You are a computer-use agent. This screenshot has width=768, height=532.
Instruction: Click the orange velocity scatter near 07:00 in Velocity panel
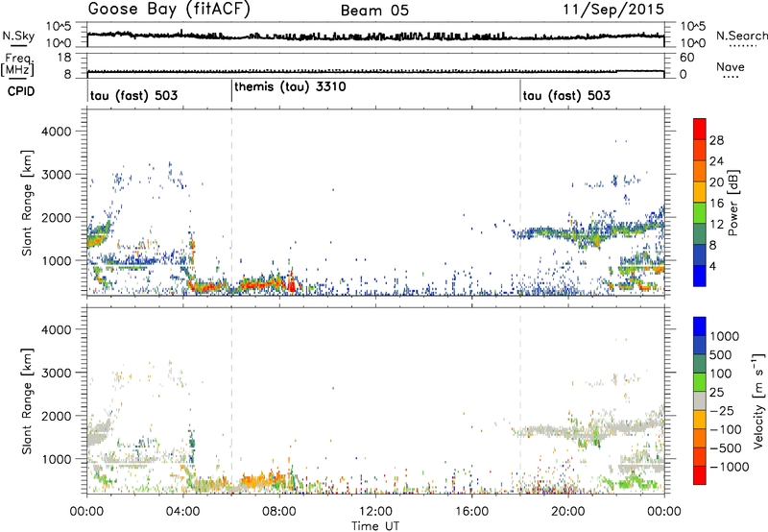[257, 480]
